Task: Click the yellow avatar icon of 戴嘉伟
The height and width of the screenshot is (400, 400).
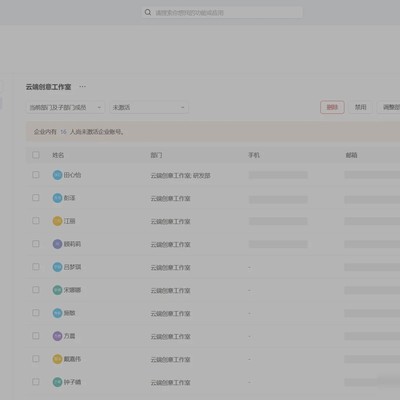Action: point(57,359)
